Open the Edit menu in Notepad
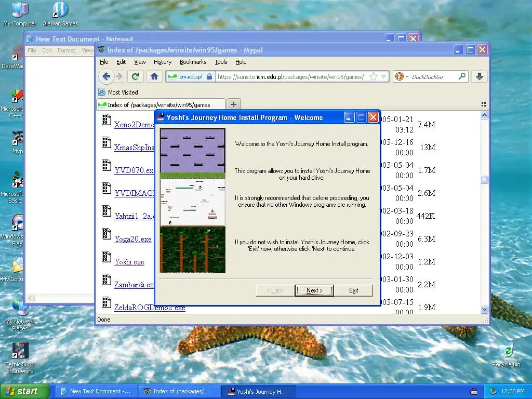The height and width of the screenshot is (399, 532). coord(47,50)
